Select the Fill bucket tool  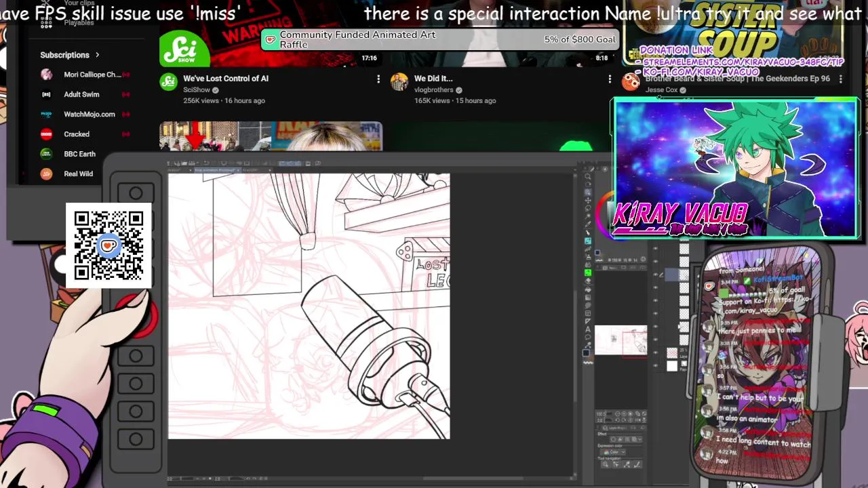(x=588, y=289)
